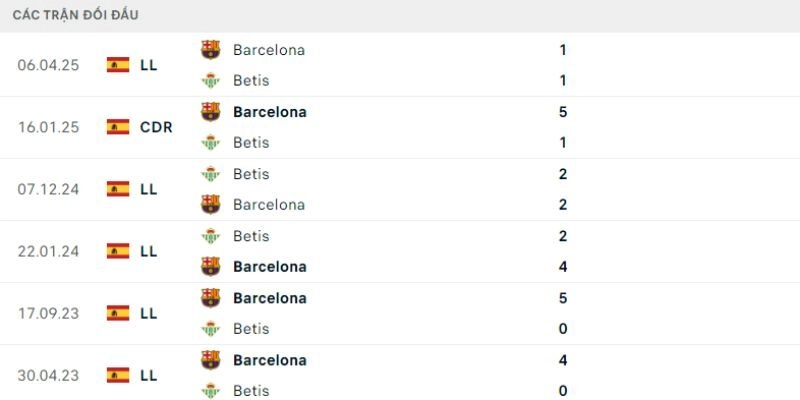The height and width of the screenshot is (400, 800).
Task: Click Betis score 2 in 22.01.24 match
Action: point(564,236)
